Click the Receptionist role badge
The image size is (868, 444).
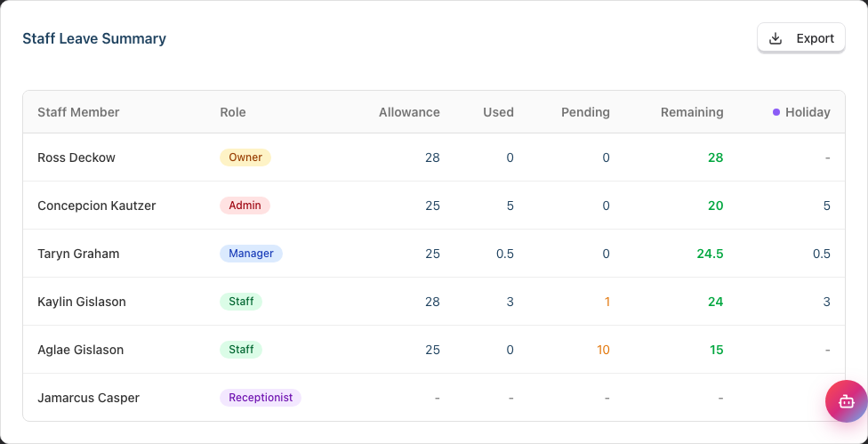(x=261, y=398)
